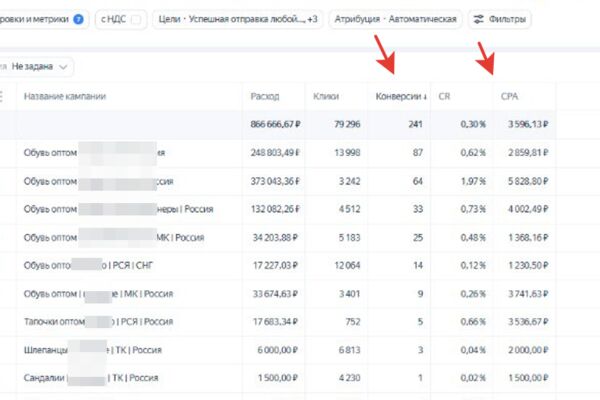Click spend cell 248 803,49 ₽
This screenshot has height=400, width=600.
[275, 153]
